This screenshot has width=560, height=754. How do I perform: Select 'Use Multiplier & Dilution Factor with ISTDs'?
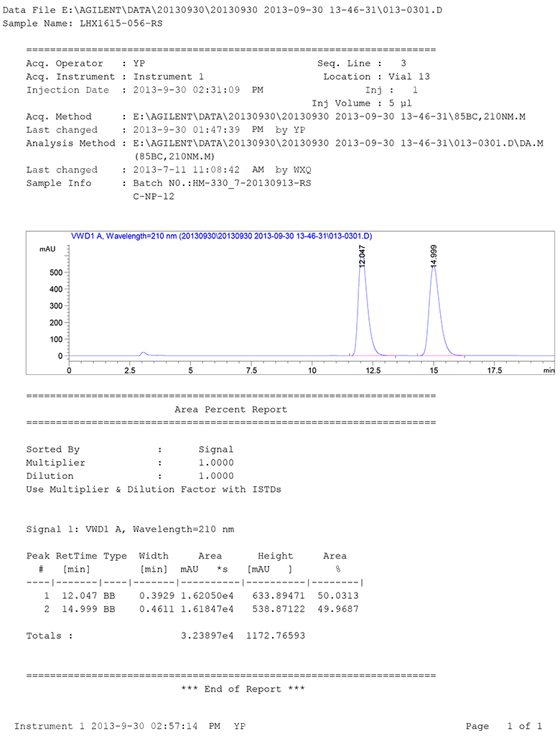(154, 490)
